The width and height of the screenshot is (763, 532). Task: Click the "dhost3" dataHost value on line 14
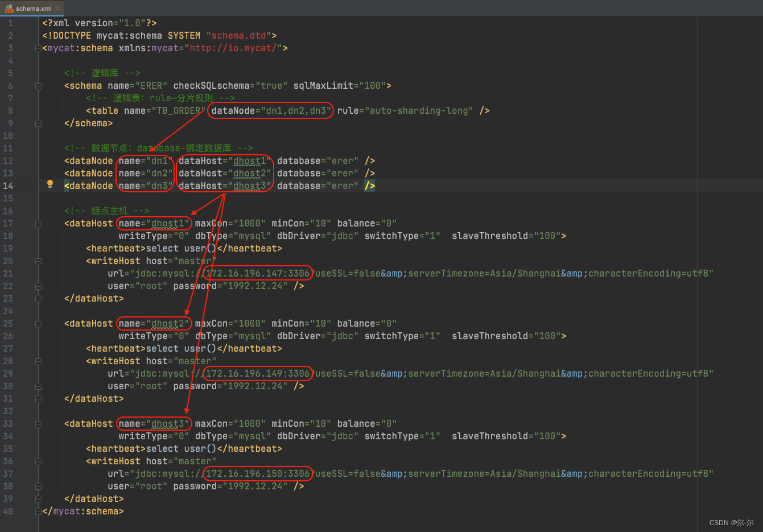coord(250,186)
